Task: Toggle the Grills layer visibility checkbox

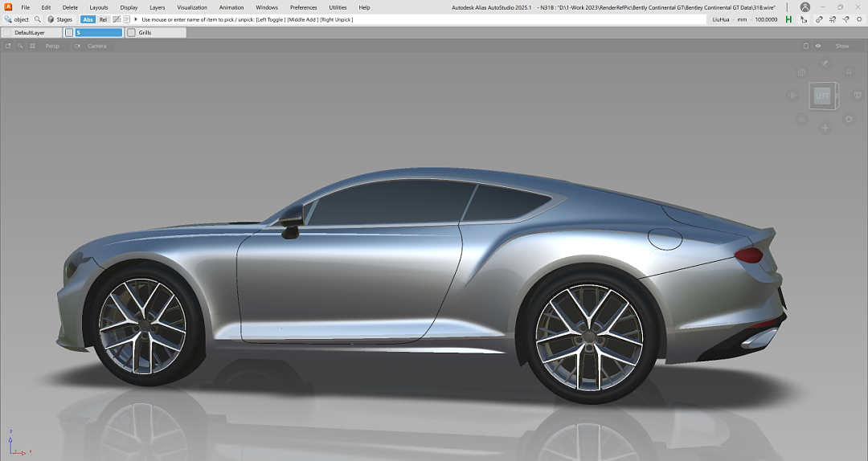Action: [x=132, y=33]
